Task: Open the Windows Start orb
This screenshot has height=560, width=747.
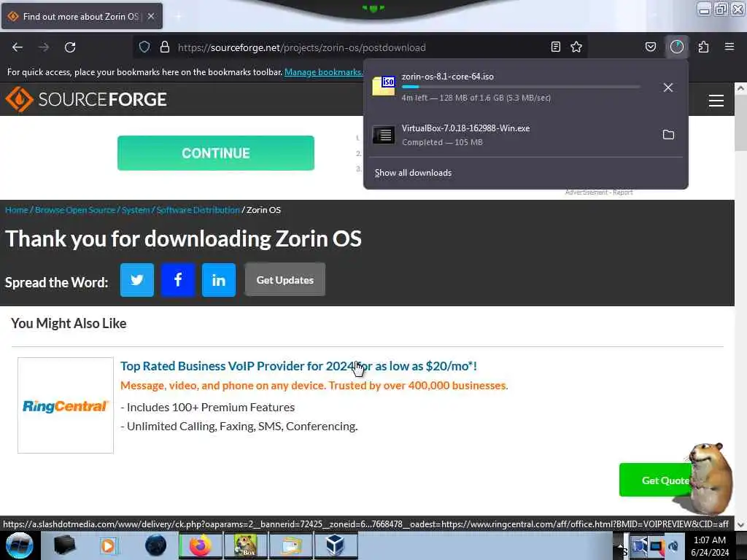Action: click(x=19, y=545)
